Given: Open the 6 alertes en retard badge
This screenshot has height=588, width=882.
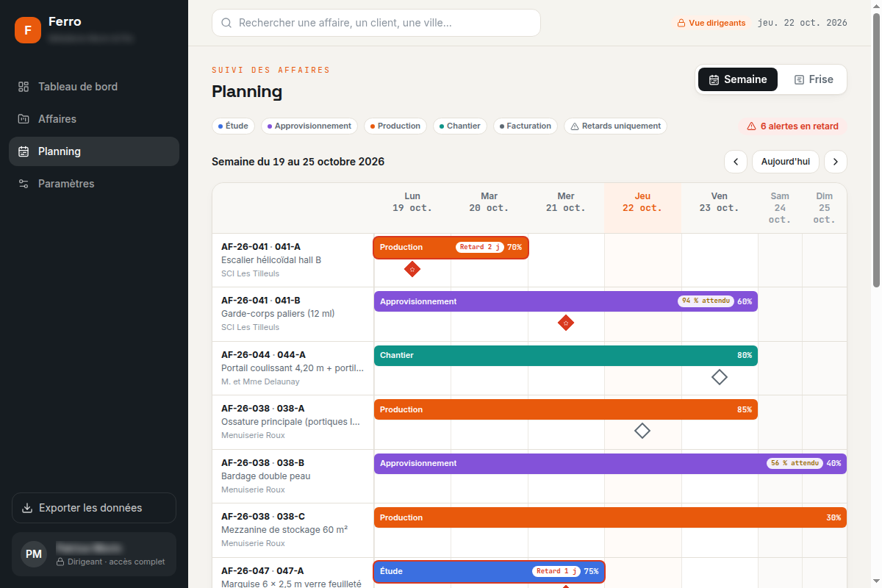Looking at the screenshot, I should pos(792,126).
